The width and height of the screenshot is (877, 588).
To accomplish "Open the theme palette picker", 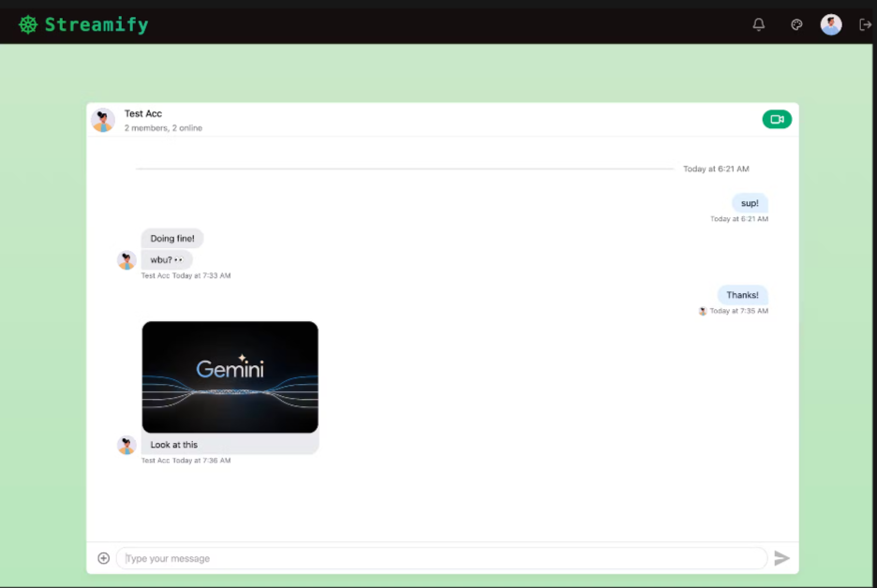I will [x=795, y=24].
